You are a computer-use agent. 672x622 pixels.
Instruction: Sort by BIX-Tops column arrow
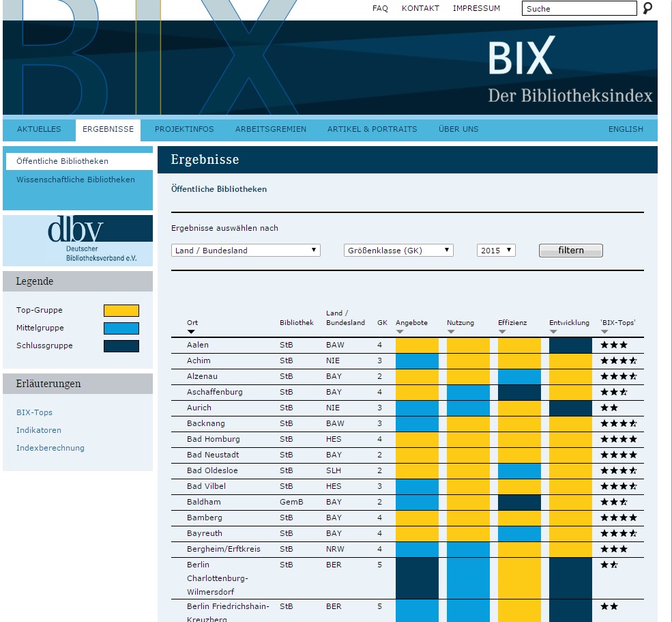[604, 332]
